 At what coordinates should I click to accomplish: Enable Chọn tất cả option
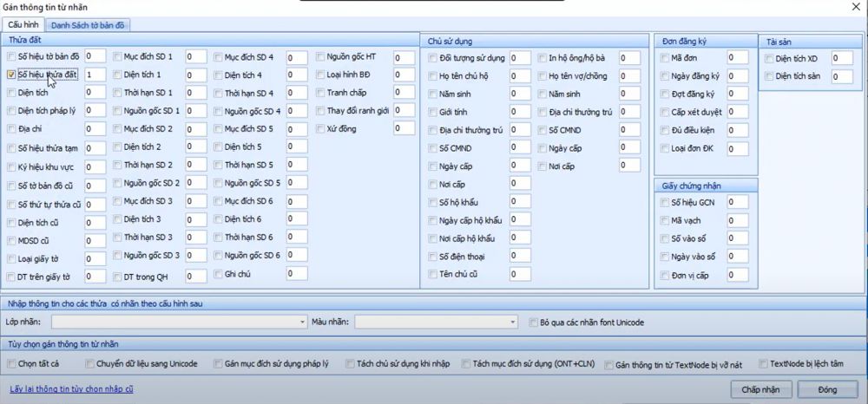click(x=11, y=363)
